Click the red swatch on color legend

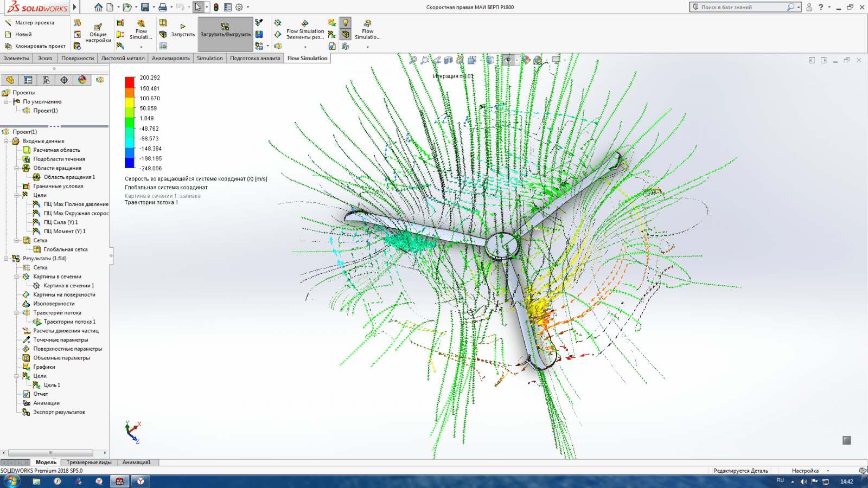(x=130, y=82)
